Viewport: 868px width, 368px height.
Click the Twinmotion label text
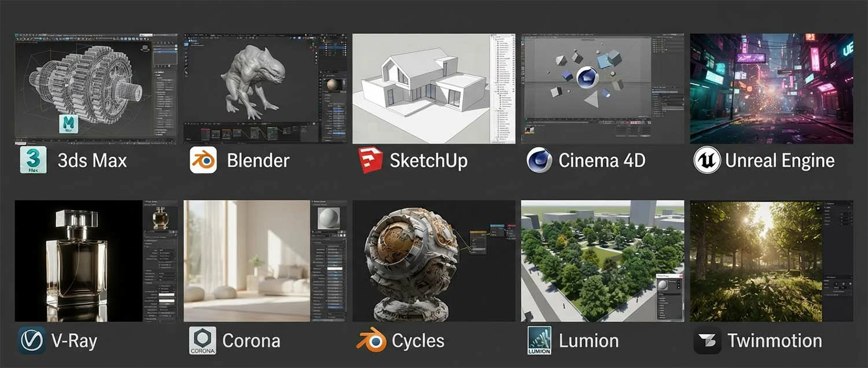775,341
